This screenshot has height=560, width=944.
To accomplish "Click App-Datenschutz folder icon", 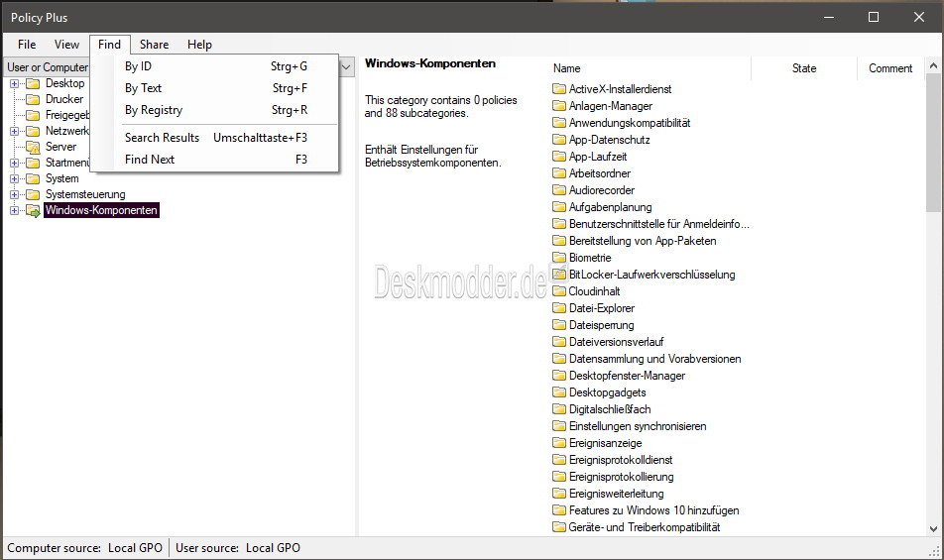I will pos(559,140).
